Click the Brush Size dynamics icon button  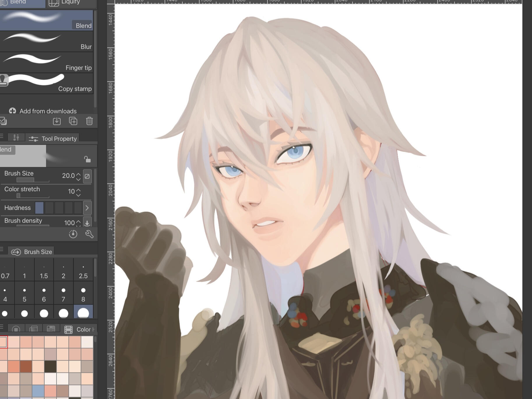click(x=87, y=176)
